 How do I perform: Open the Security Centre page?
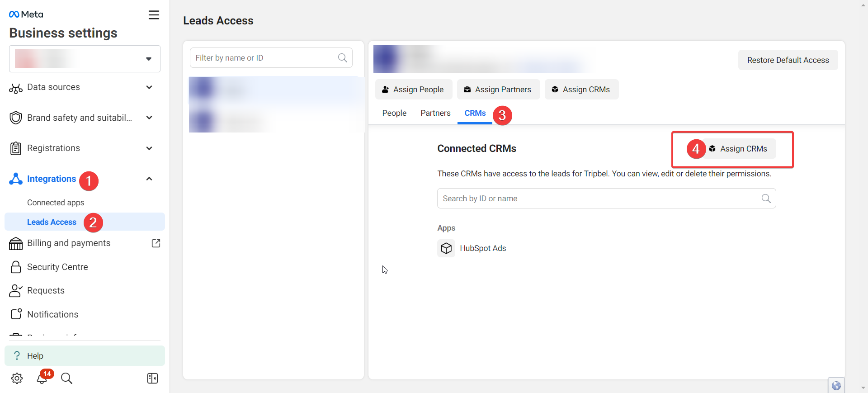[x=57, y=267]
